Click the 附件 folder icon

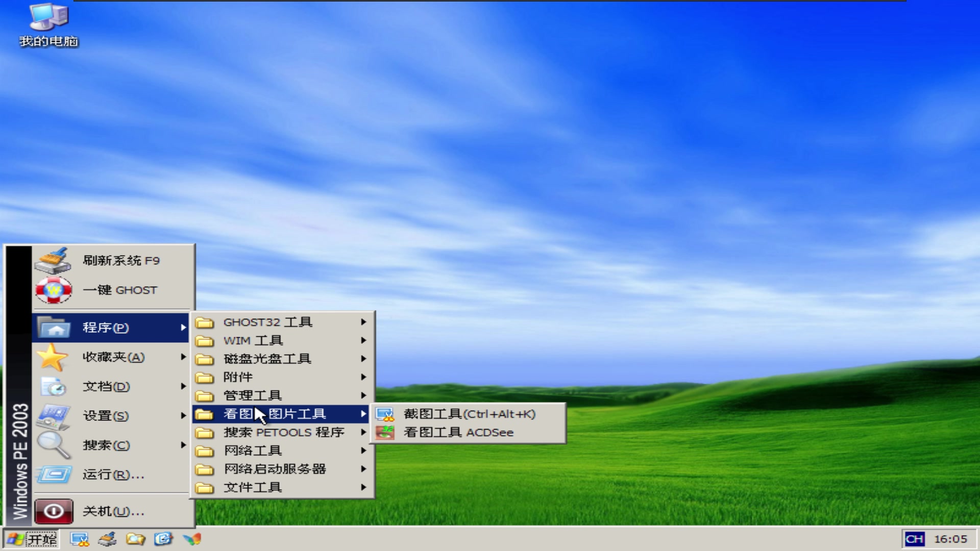pyautogui.click(x=205, y=378)
